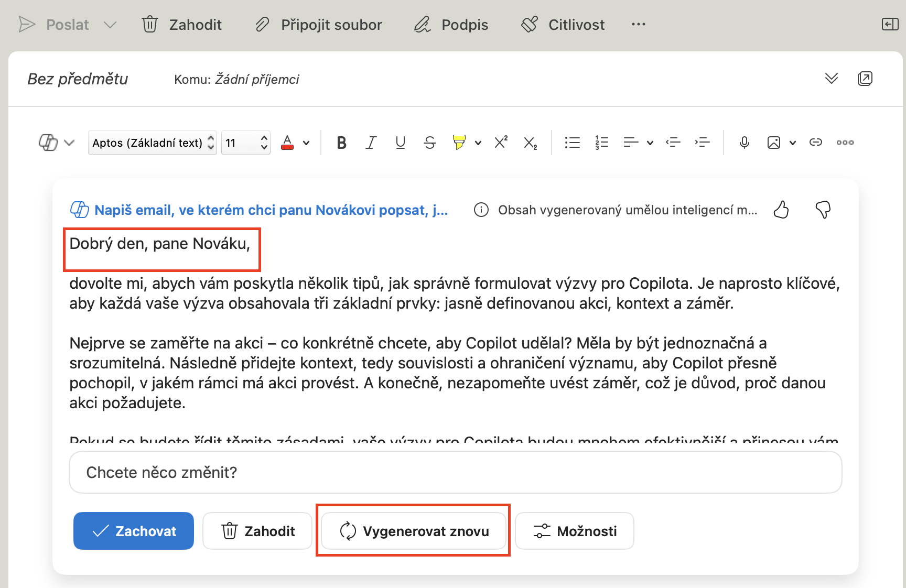Screen dimensions: 906x588
Task: Open message in new window icon
Action: [865, 79]
